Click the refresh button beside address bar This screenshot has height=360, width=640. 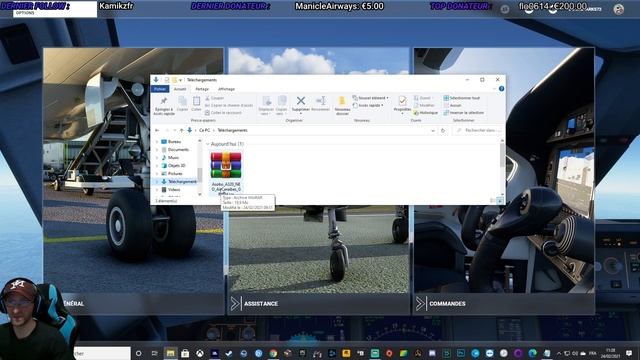443,131
